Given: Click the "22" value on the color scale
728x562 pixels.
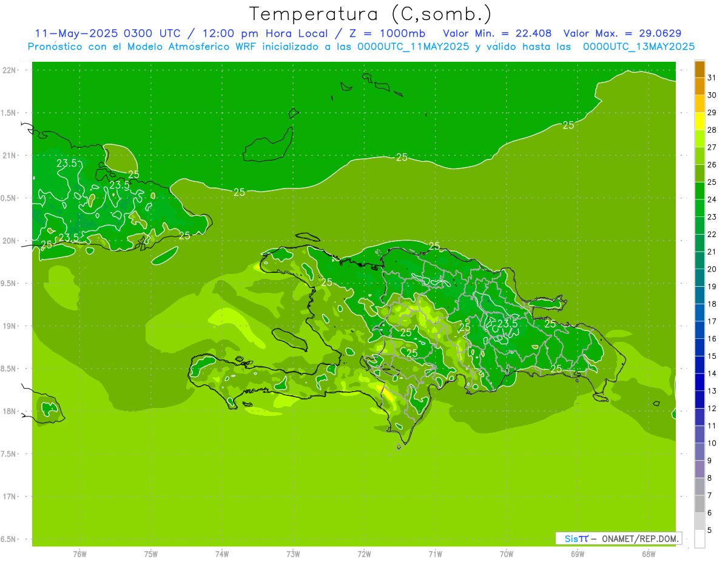Looking at the screenshot, I should click(712, 235).
